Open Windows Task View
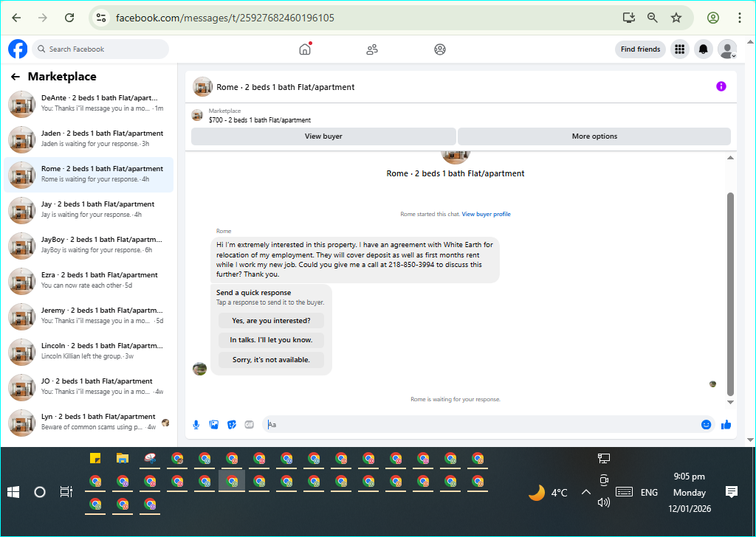The height and width of the screenshot is (537, 756). 66,492
